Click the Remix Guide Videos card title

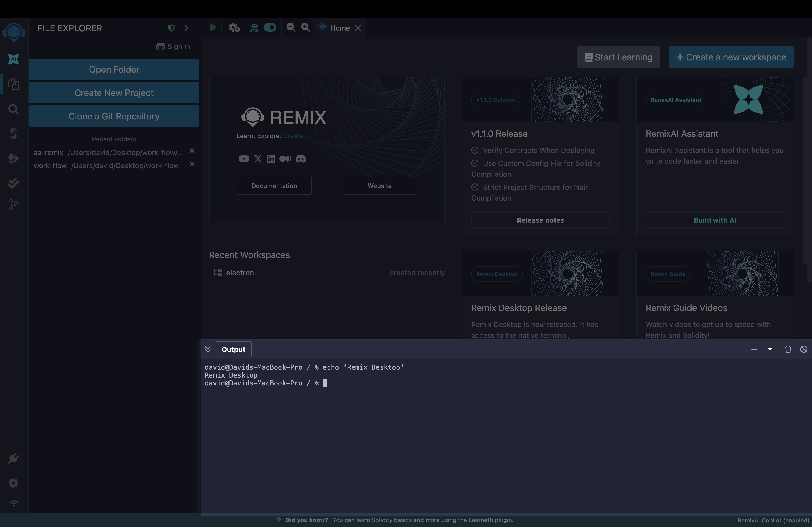click(x=686, y=308)
